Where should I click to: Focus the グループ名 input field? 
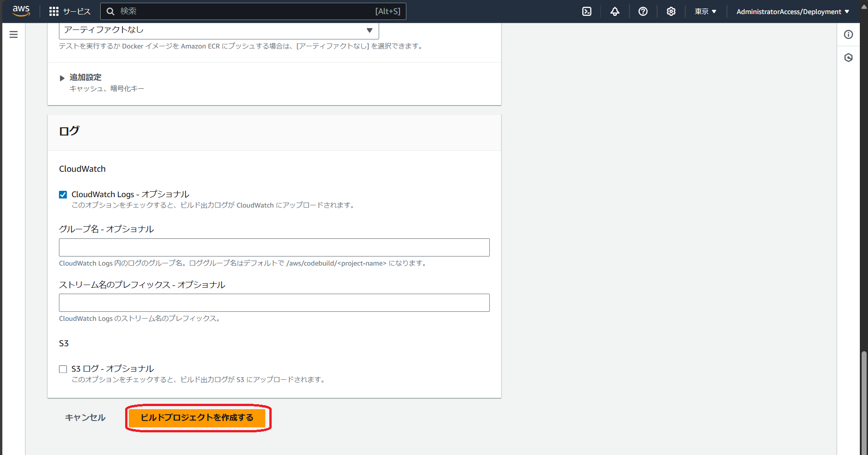point(274,247)
